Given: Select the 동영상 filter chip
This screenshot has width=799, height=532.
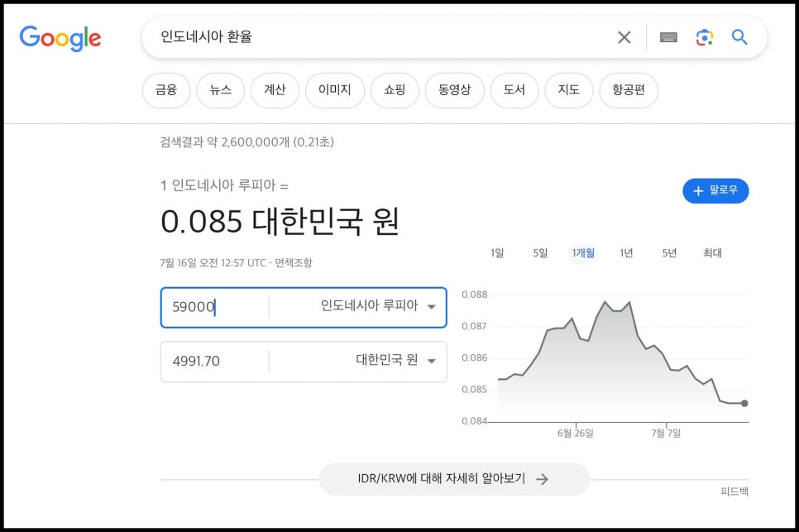Looking at the screenshot, I should [455, 90].
